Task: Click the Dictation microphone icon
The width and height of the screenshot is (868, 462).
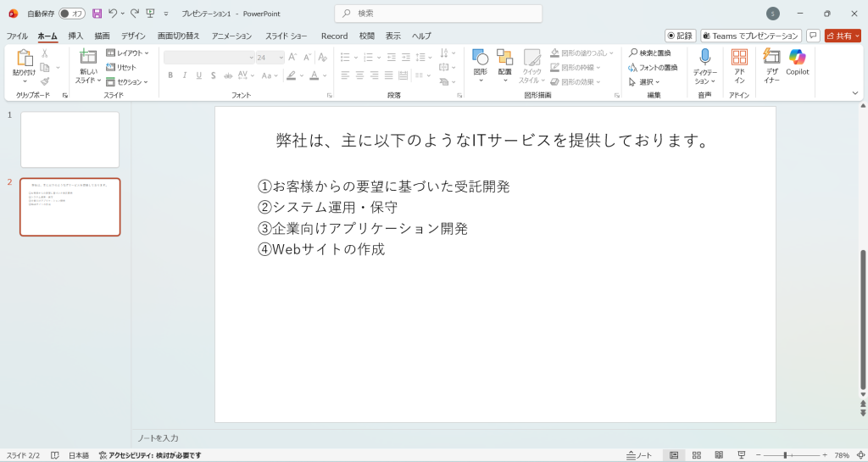Action: [704, 57]
